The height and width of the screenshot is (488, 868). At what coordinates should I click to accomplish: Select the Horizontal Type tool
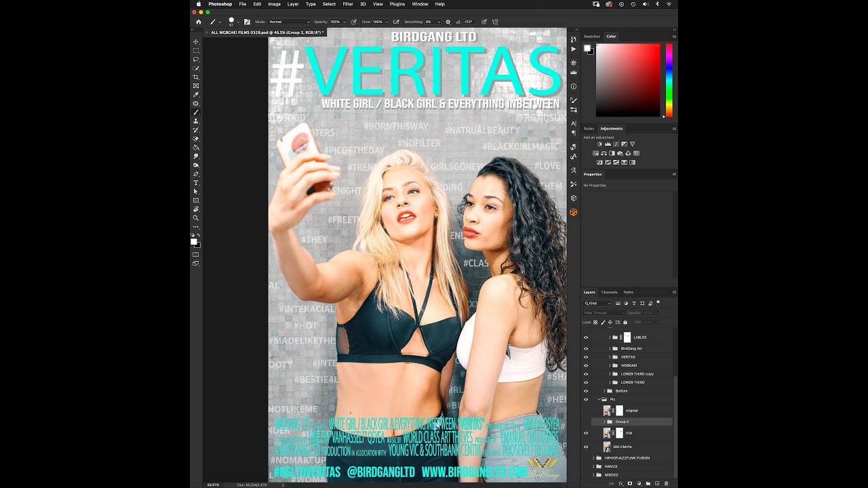pos(196,183)
